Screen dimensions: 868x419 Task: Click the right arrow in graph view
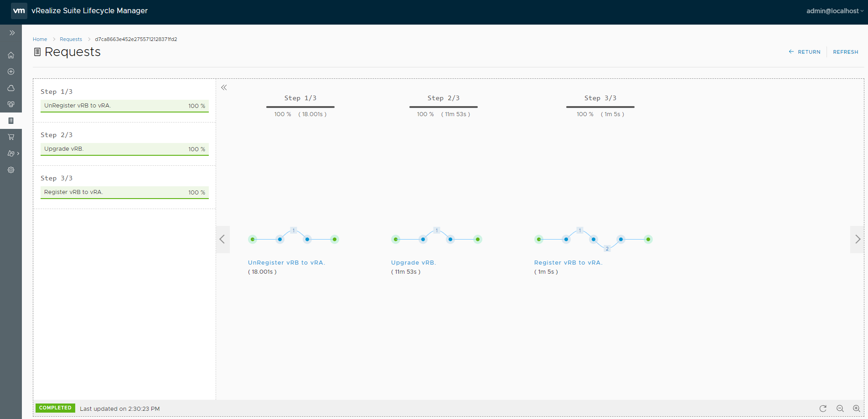(858, 239)
